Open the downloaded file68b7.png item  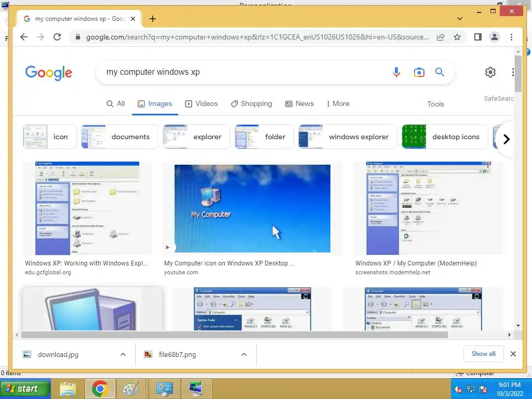(x=170, y=354)
